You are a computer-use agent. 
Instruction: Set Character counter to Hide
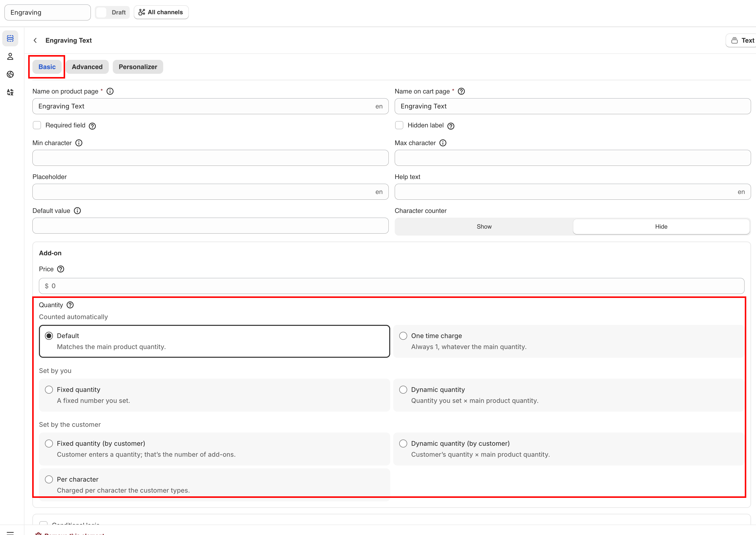661,227
